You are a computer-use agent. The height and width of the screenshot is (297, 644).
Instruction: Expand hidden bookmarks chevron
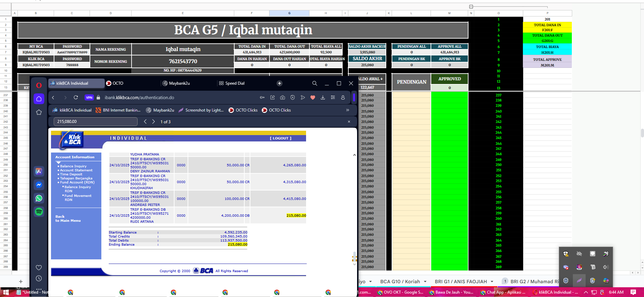click(347, 110)
